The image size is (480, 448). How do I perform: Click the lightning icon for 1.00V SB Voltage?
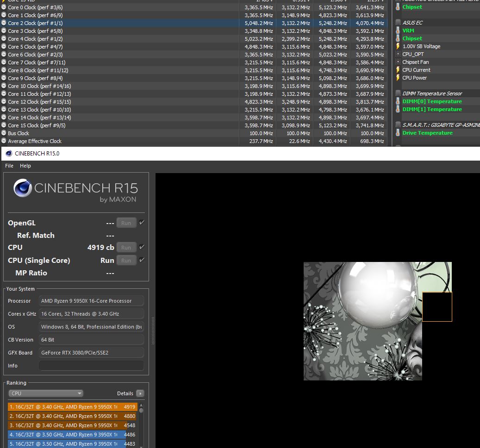click(398, 46)
